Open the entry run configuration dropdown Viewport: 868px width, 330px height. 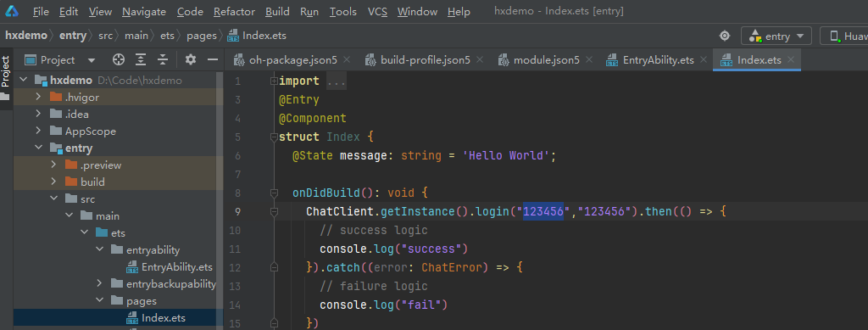coord(776,36)
